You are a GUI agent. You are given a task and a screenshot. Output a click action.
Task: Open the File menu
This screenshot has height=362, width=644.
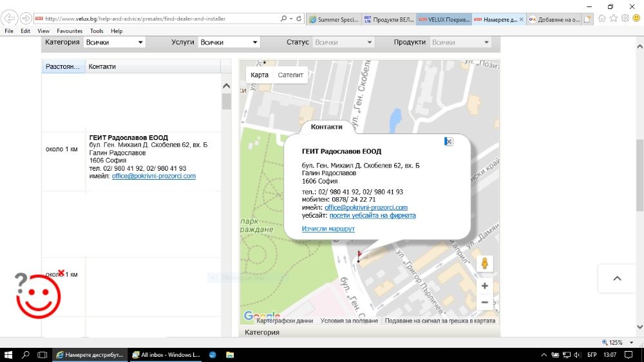(9, 31)
